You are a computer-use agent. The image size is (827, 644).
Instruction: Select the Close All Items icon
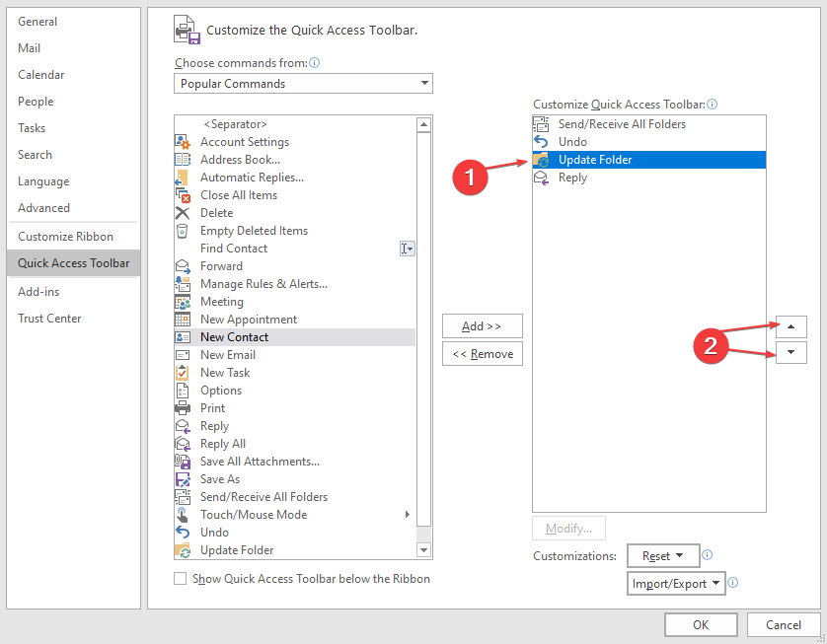tap(183, 195)
